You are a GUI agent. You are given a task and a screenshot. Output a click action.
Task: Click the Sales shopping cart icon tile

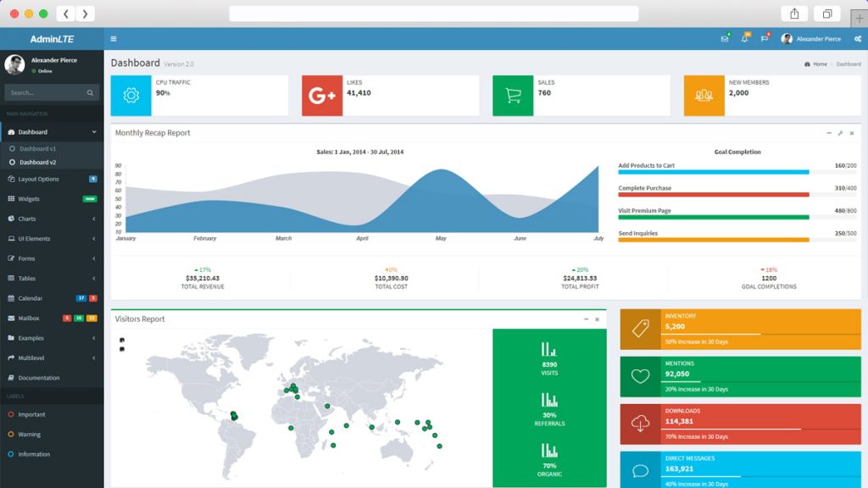(513, 95)
